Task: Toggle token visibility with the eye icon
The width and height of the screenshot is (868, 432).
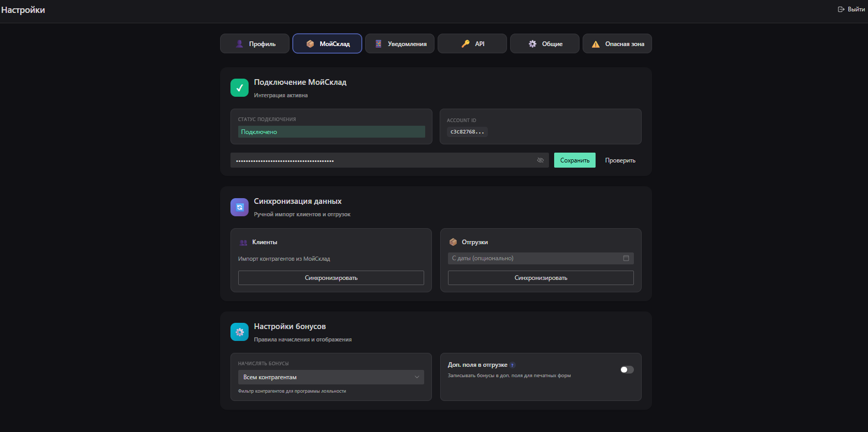Action: point(540,160)
